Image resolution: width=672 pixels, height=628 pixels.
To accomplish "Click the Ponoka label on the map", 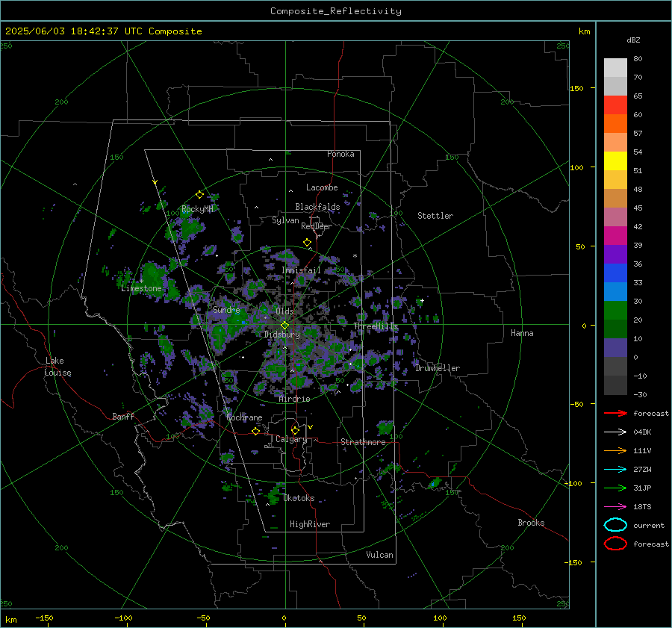I will coord(340,154).
